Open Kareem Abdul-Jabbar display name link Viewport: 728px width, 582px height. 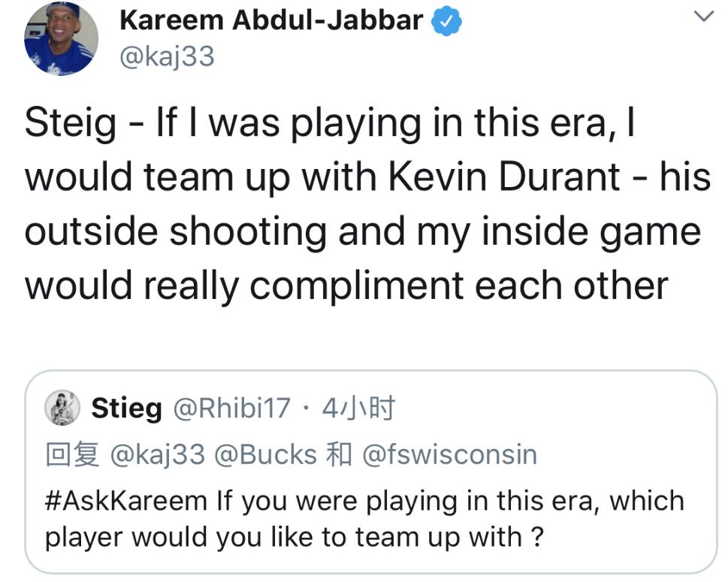pyautogui.click(x=271, y=20)
